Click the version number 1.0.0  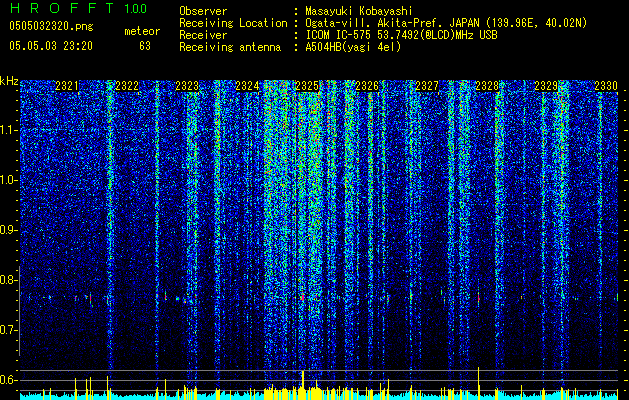click(x=136, y=8)
